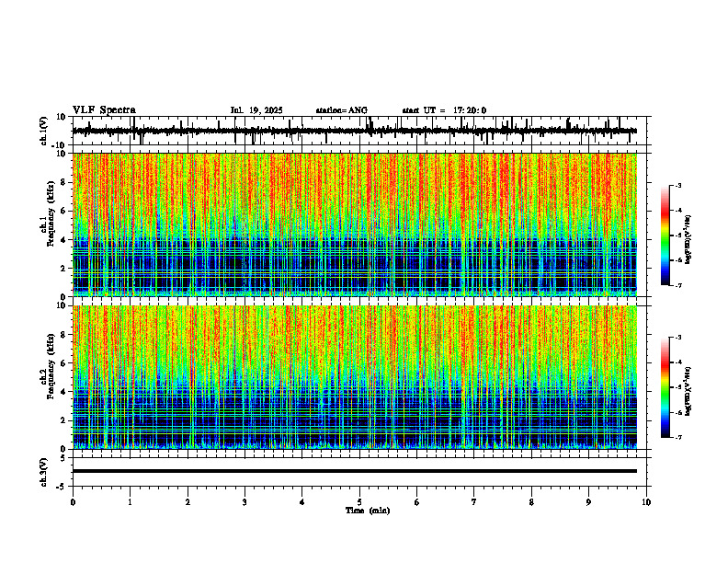Click the "-3" label on ch.2 color scale
This screenshot has height=563, width=728.
pyautogui.click(x=677, y=338)
